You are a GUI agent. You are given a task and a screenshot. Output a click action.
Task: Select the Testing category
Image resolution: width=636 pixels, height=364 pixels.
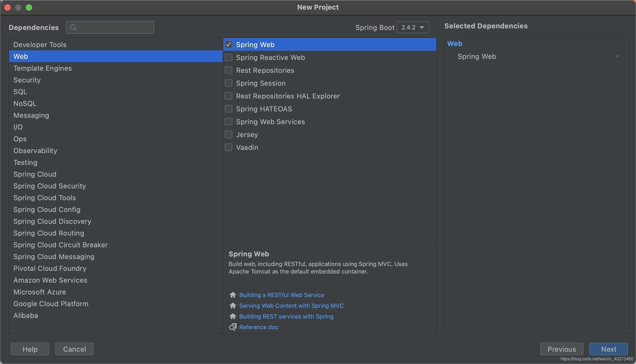coord(116,162)
